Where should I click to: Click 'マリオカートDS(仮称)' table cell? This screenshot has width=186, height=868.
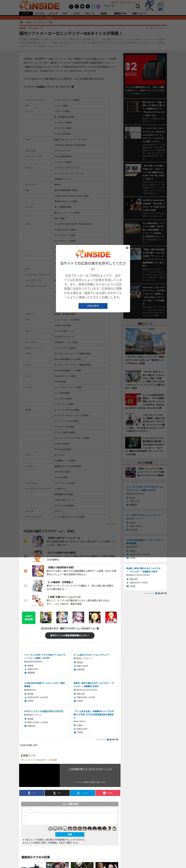81,427
